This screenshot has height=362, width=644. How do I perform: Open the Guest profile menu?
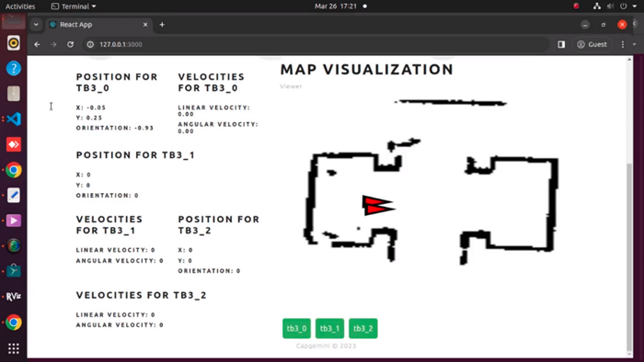click(x=592, y=44)
